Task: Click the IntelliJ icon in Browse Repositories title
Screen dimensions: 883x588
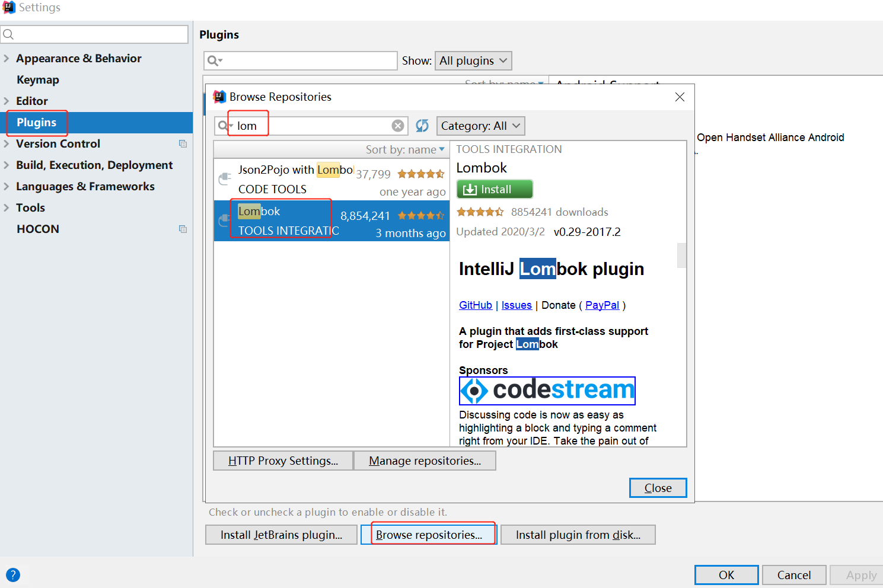Action: 219,97
